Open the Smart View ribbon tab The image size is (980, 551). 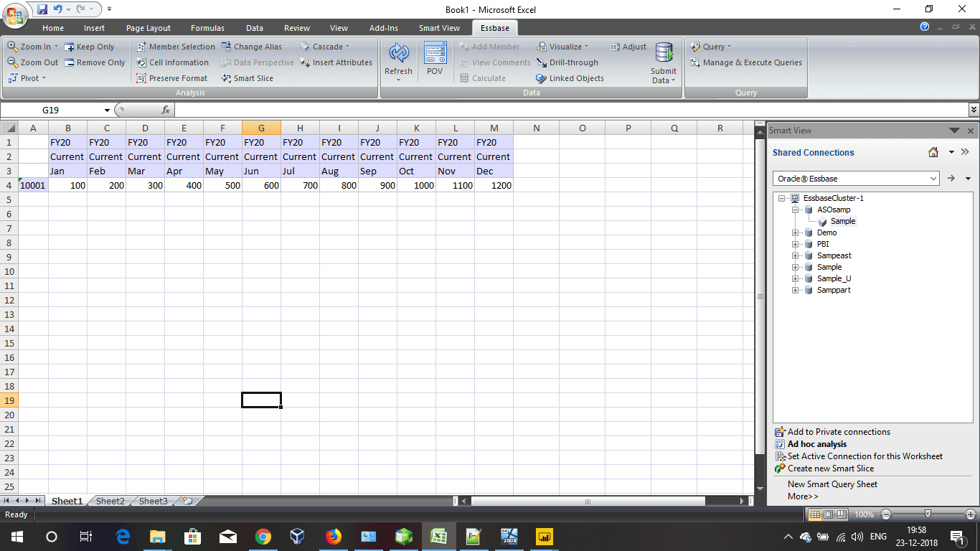(x=439, y=28)
